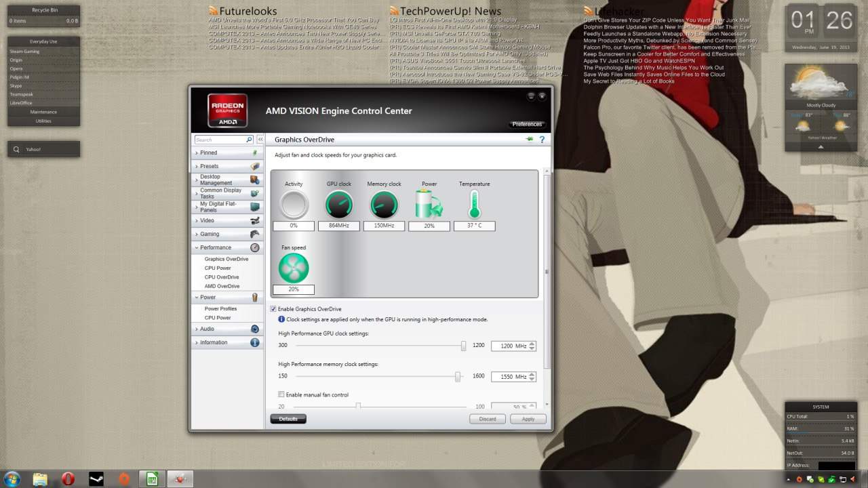The height and width of the screenshot is (488, 868).
Task: Open the Preferences menu
Action: pyautogui.click(x=527, y=124)
